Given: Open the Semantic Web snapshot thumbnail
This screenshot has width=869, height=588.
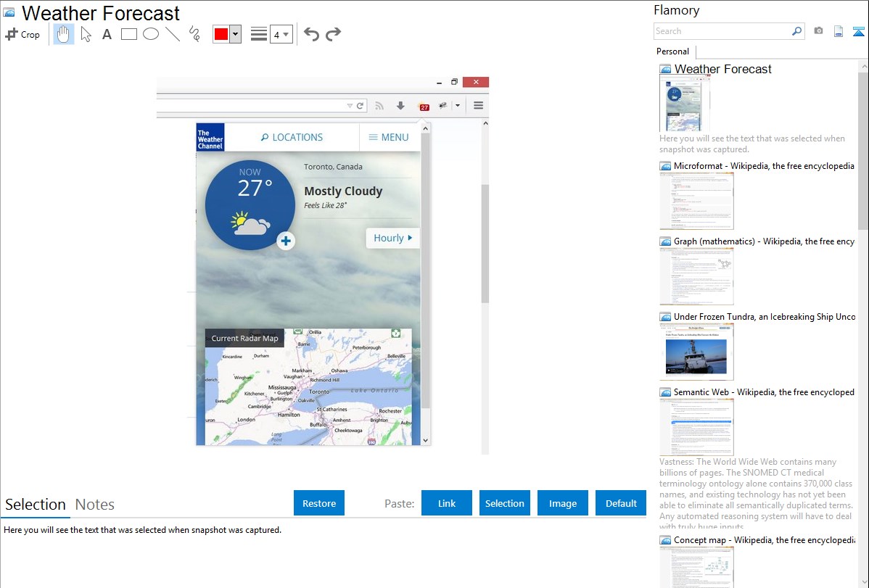Looking at the screenshot, I should [696, 426].
